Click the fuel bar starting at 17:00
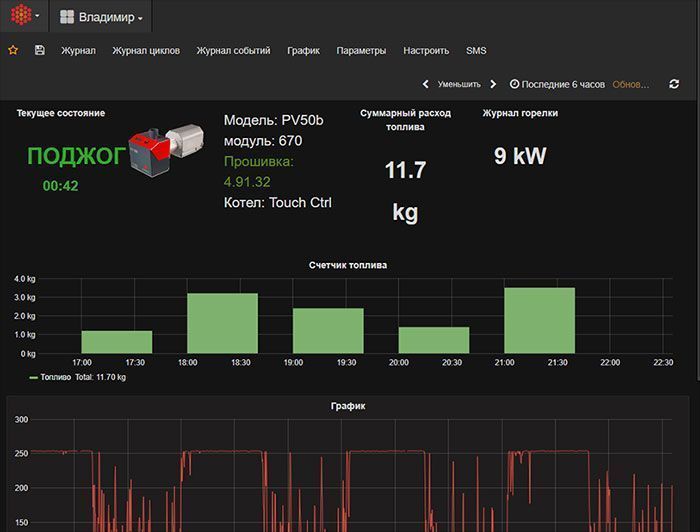700x532 pixels. [117, 342]
